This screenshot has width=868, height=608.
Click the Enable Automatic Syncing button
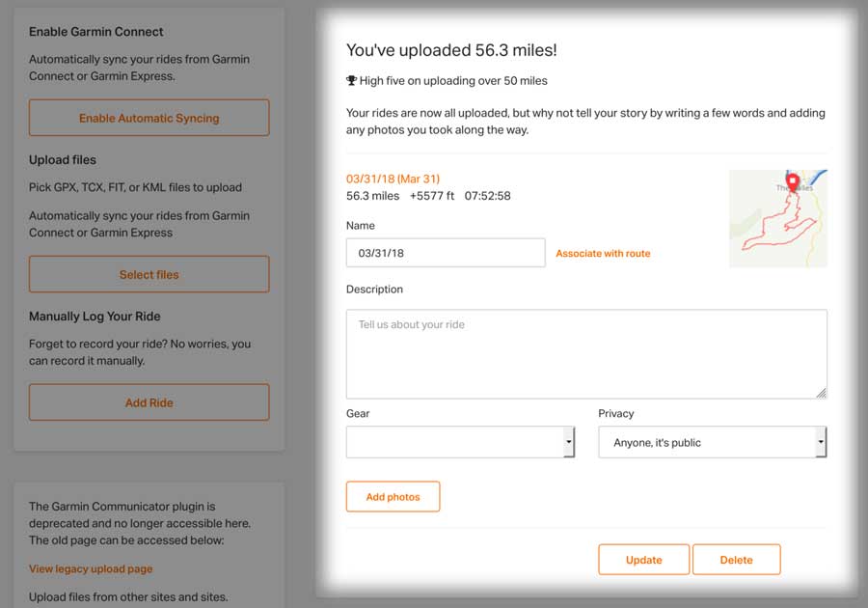[x=149, y=118]
